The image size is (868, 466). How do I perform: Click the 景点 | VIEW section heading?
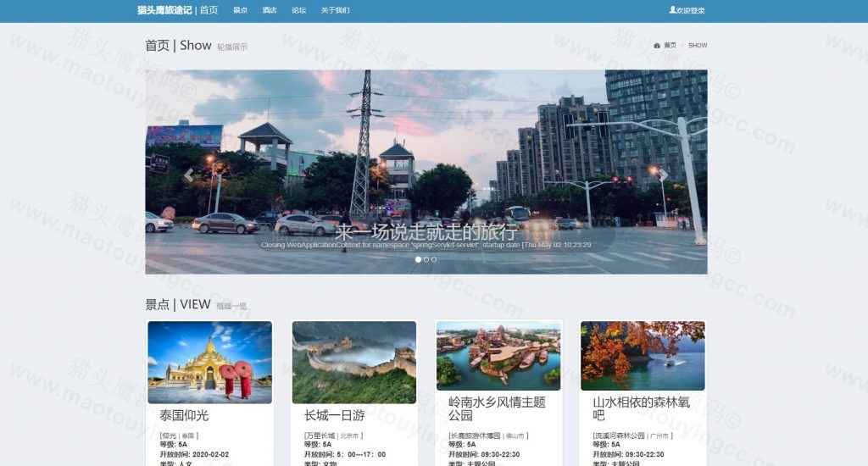point(178,304)
